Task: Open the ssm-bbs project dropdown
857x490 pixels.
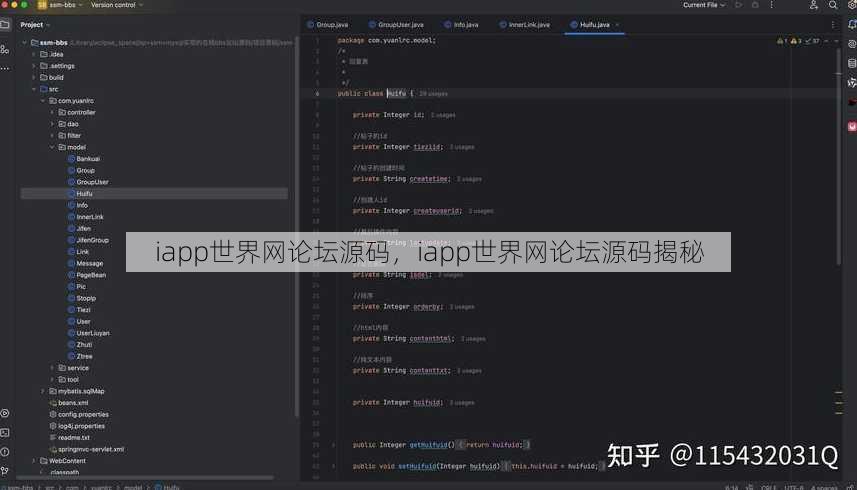Action: pos(62,5)
